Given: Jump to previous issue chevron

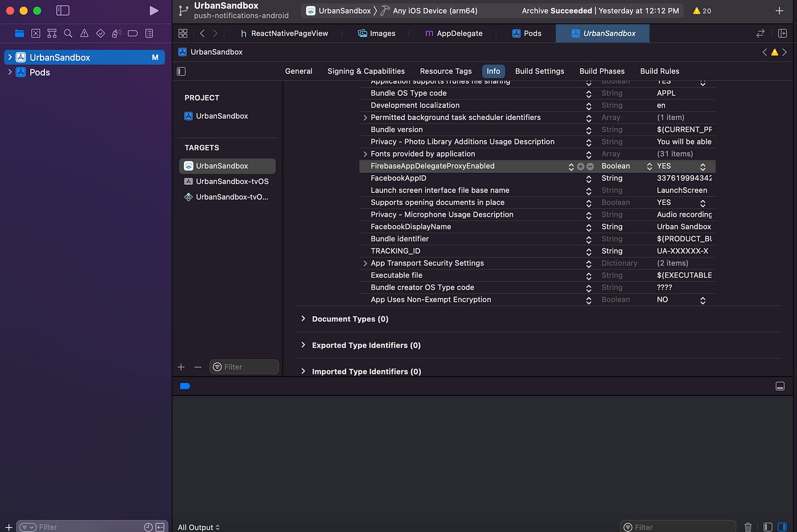Looking at the screenshot, I should (765, 52).
